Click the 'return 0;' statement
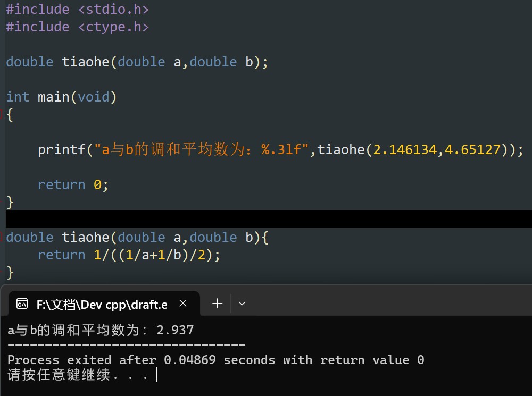The width and height of the screenshot is (532, 396). pyautogui.click(x=73, y=185)
